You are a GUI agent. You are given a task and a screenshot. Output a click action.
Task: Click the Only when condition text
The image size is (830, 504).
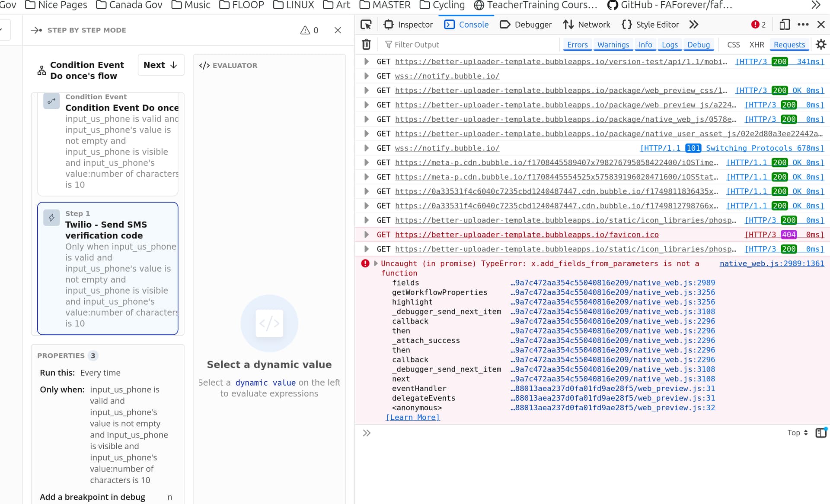pyautogui.click(x=129, y=435)
